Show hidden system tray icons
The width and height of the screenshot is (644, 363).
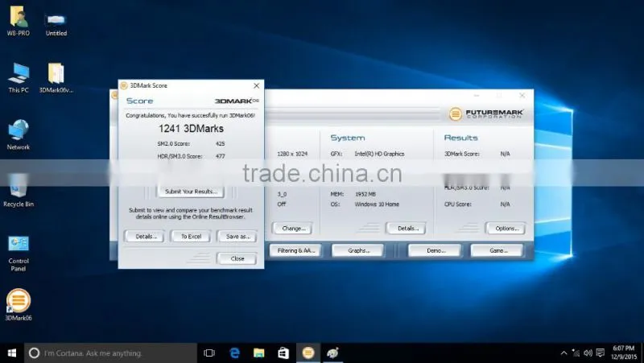pos(564,353)
